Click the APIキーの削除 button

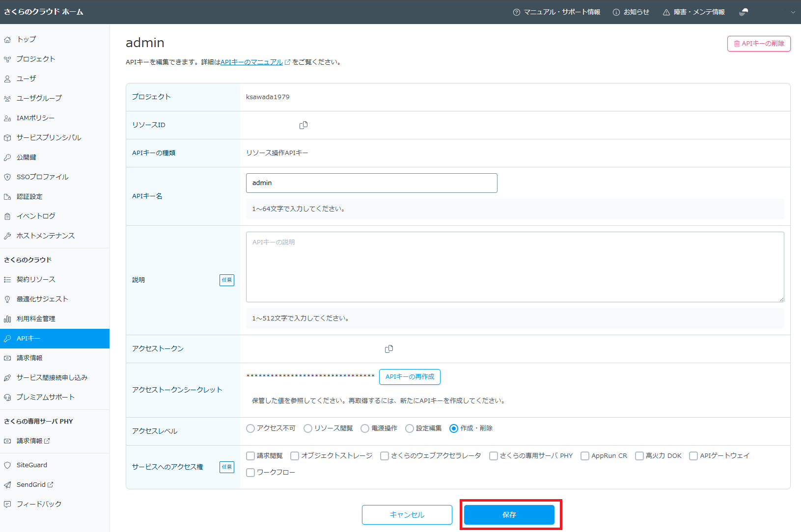(759, 44)
